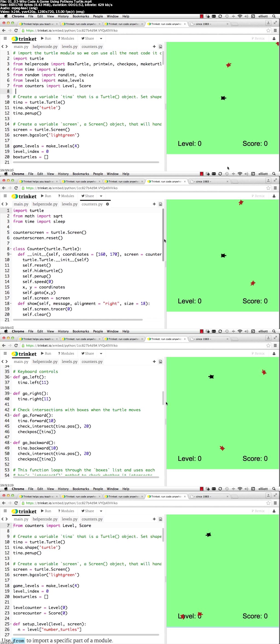The image size is (280, 644).
Task: Collapse the setup_level fold arrow at line 25
Action: pyautogui.click(x=11, y=624)
